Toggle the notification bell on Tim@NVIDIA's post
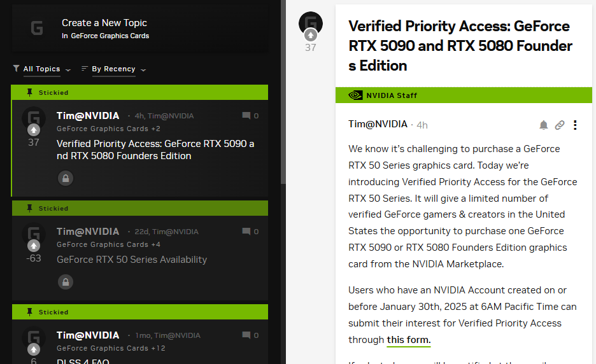 coord(543,125)
